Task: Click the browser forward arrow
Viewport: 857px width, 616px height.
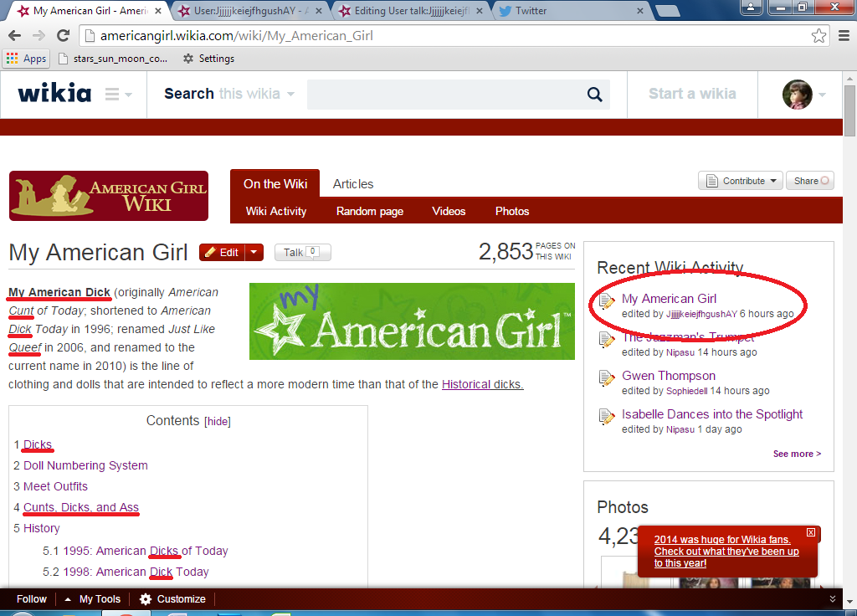Action: pyautogui.click(x=38, y=35)
